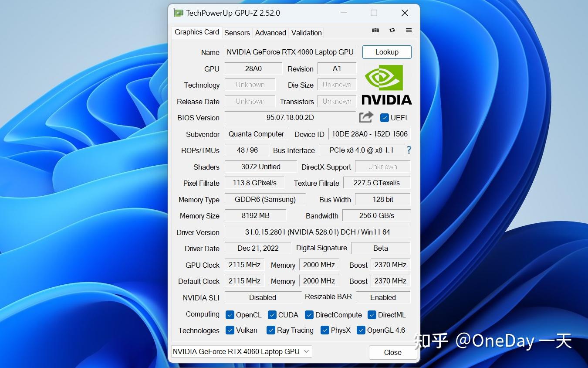The height and width of the screenshot is (368, 588).
Task: Switch to the Sensors tab
Action: pos(237,33)
